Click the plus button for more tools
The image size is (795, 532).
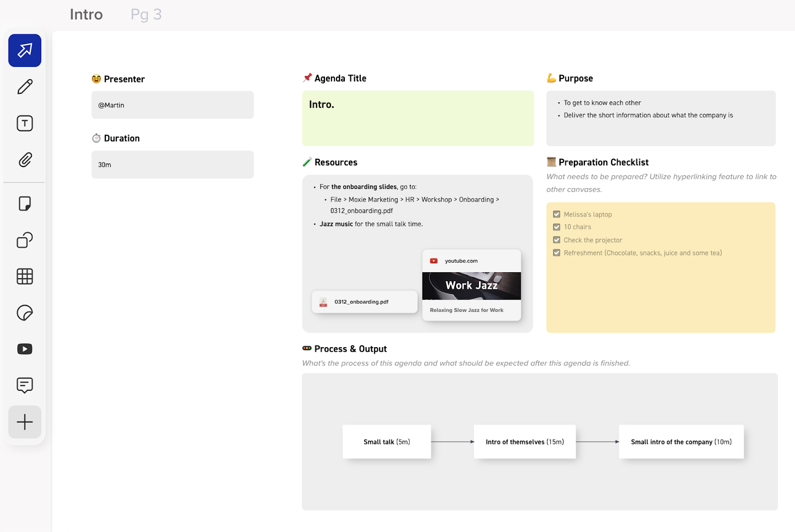tap(25, 422)
